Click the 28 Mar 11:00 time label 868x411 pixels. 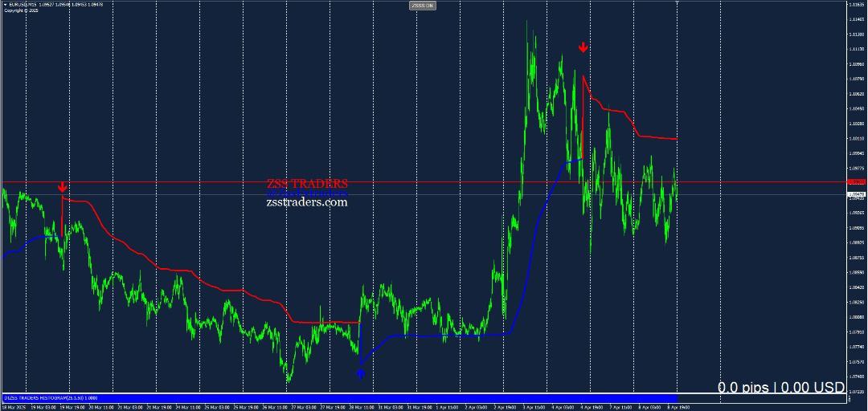tap(362, 407)
